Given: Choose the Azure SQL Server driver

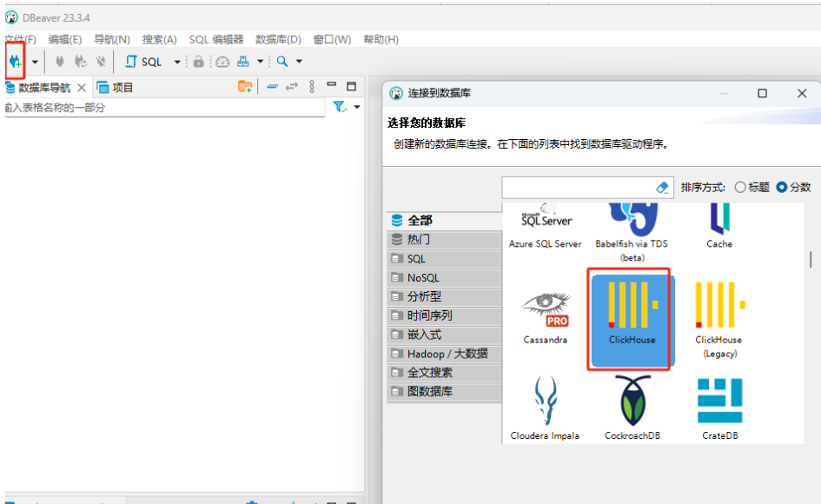Looking at the screenshot, I should click(x=545, y=226).
